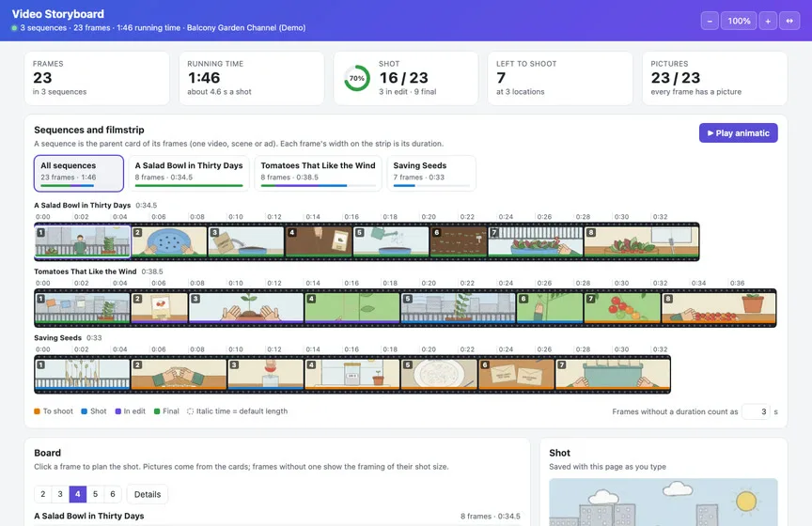The height and width of the screenshot is (526, 812).
Task: Click the Frames 23 stat card
Action: click(97, 78)
